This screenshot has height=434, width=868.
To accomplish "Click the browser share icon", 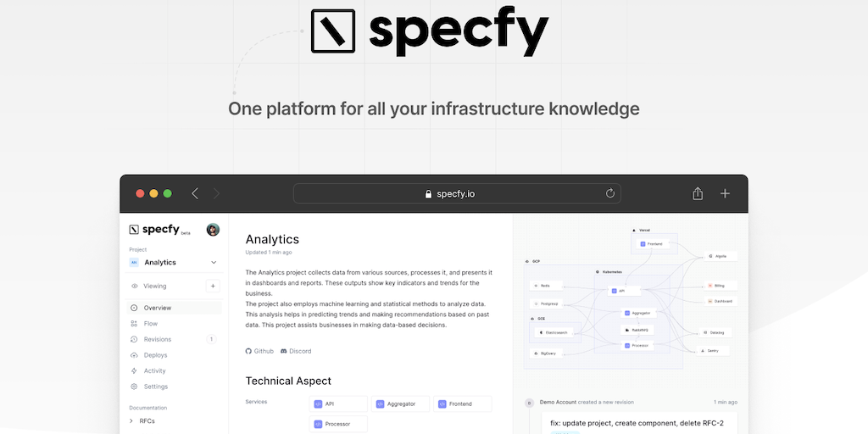I will tap(698, 193).
